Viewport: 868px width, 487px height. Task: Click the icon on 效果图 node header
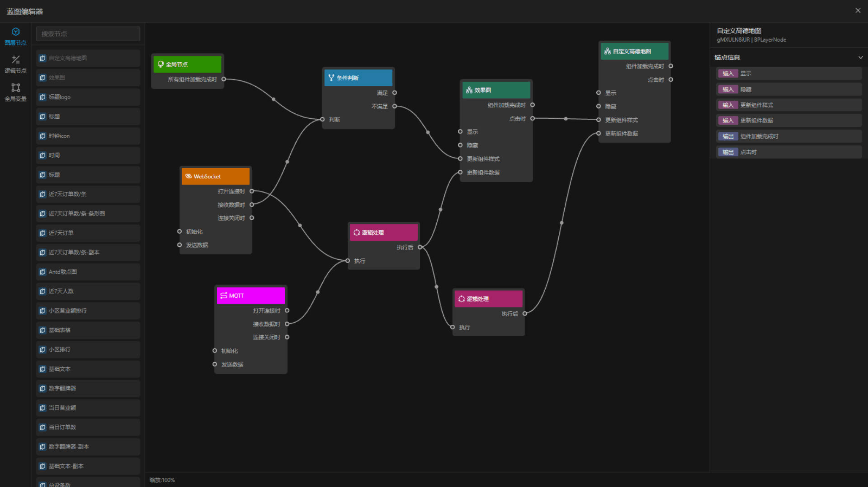click(x=469, y=90)
